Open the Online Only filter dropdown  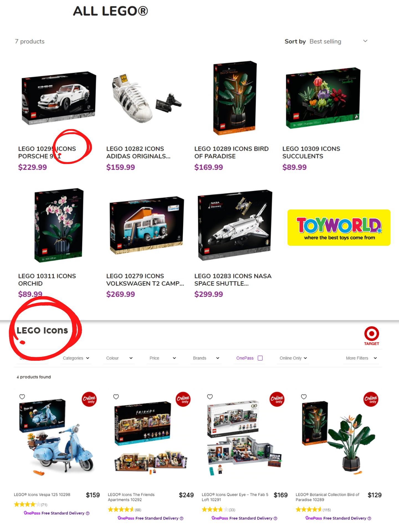(x=293, y=358)
